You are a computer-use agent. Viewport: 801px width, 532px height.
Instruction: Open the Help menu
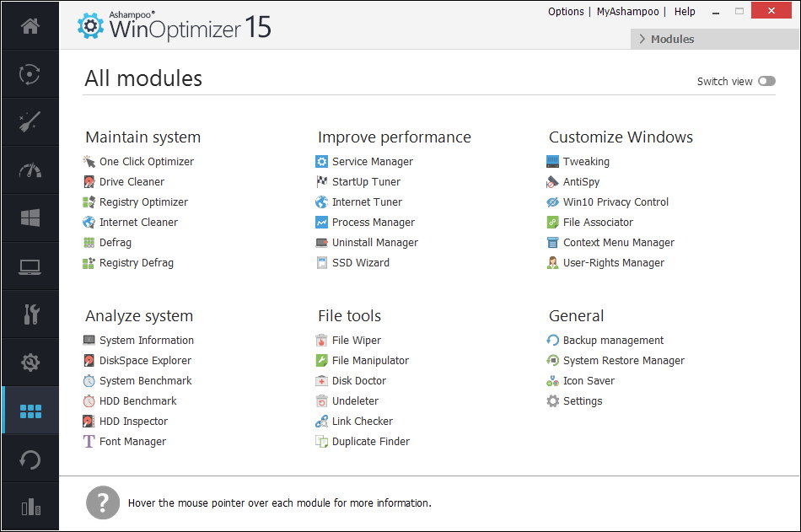(x=685, y=12)
